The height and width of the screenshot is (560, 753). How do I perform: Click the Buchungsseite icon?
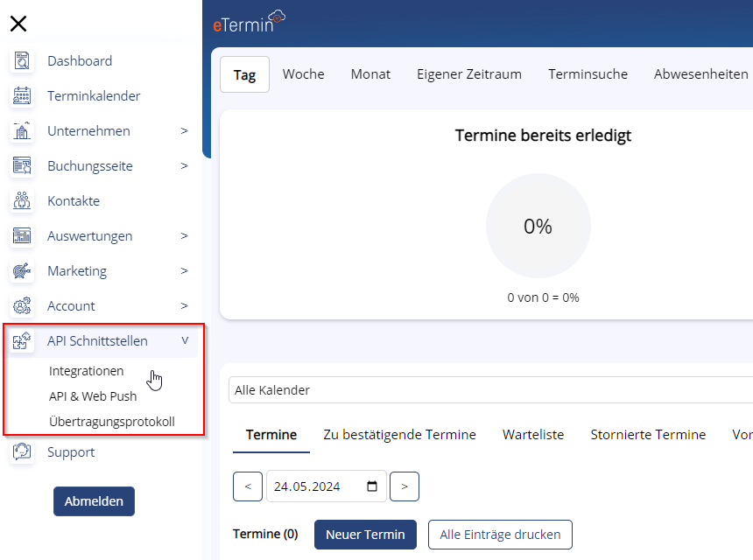[x=22, y=166]
